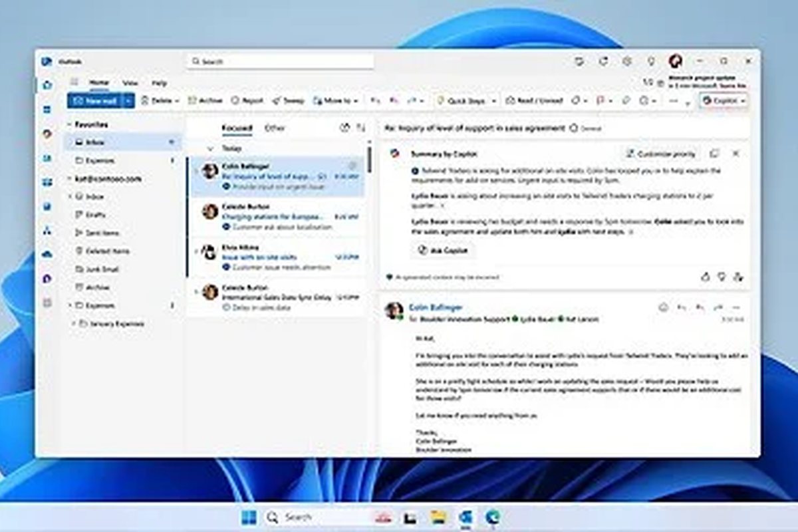Screen dimensions: 798x532
Task: Click the thumbs up on Copilot summary
Action: coord(706,277)
